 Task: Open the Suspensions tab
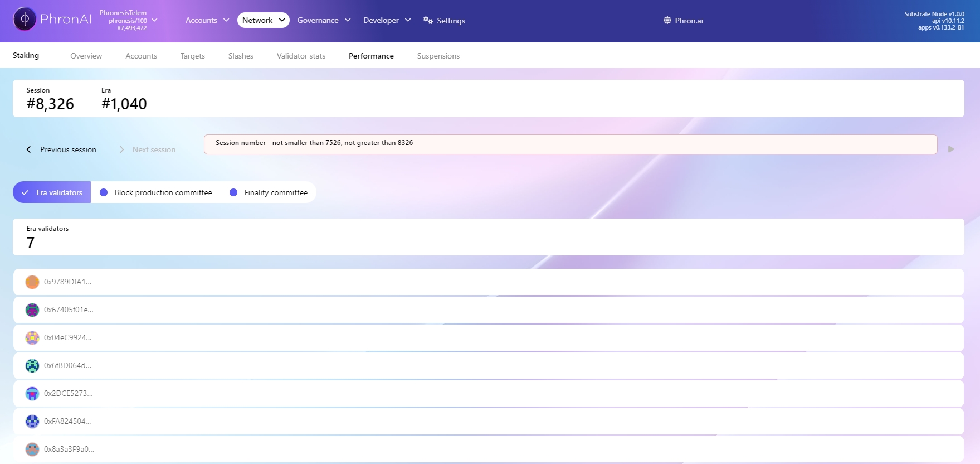(438, 56)
